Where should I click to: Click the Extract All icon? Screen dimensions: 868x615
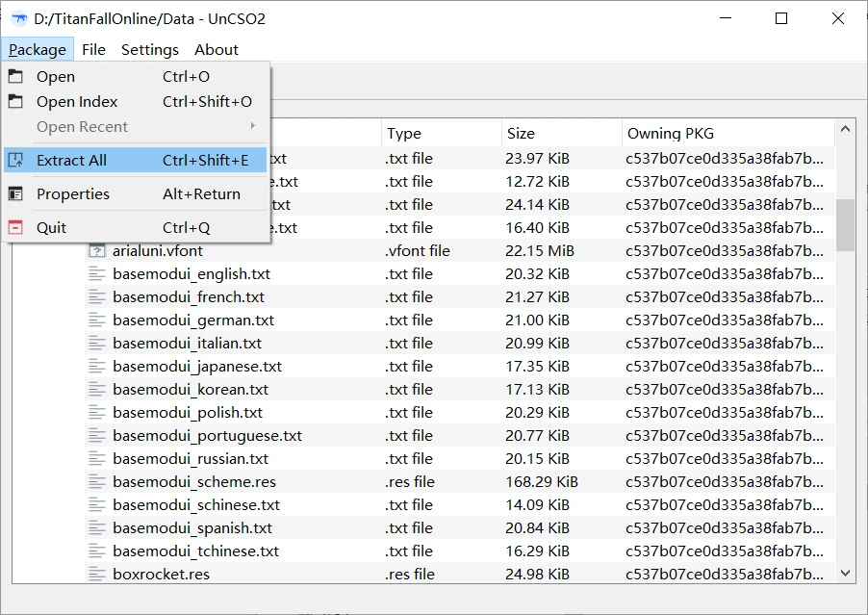click(x=15, y=161)
